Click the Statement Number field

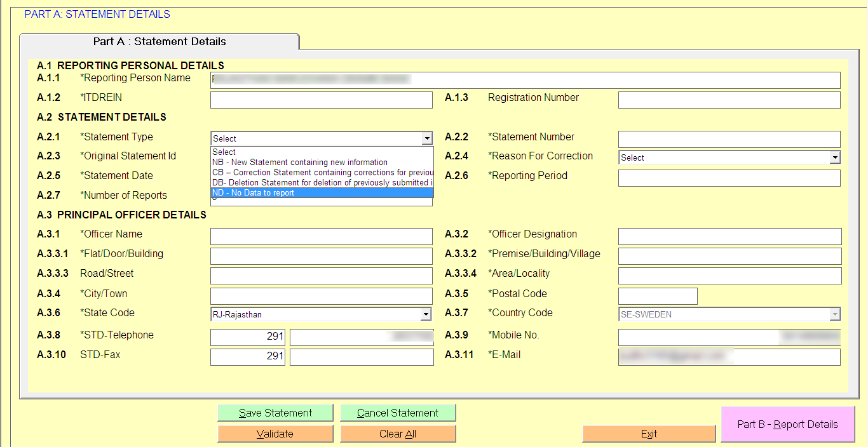(x=729, y=139)
